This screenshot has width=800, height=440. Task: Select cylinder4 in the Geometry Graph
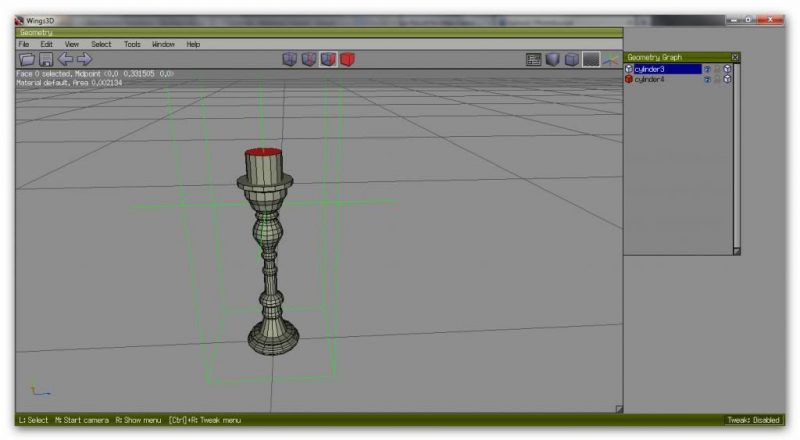point(650,79)
